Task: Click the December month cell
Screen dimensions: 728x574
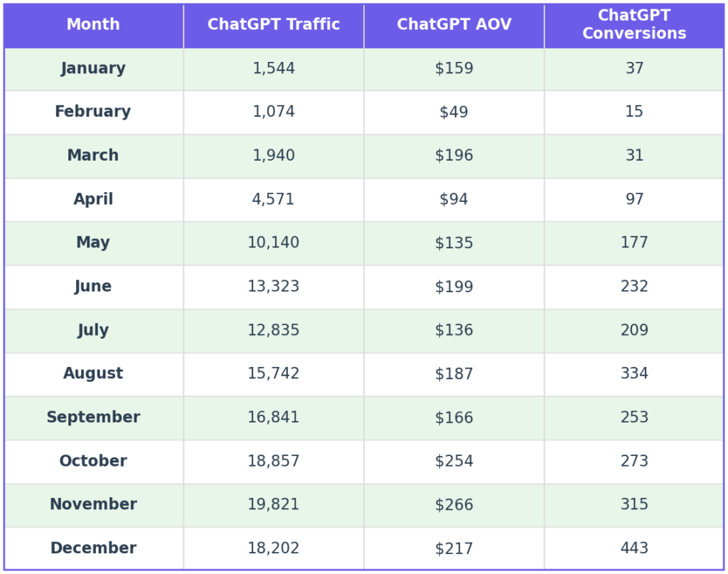Action: 93,548
